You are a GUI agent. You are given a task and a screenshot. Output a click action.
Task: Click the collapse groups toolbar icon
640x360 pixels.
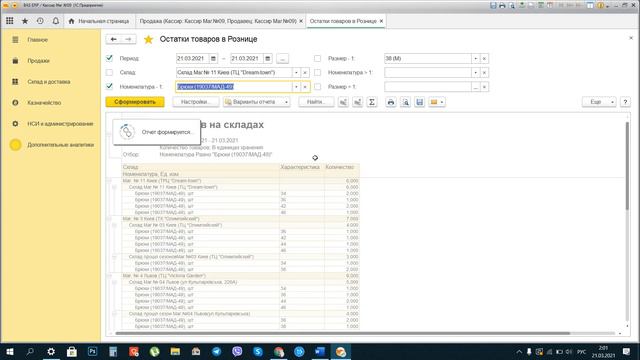343,102
